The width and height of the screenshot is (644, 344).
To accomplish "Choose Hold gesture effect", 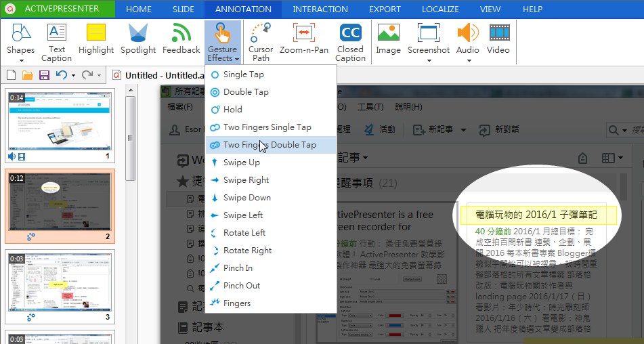I will point(271,110).
